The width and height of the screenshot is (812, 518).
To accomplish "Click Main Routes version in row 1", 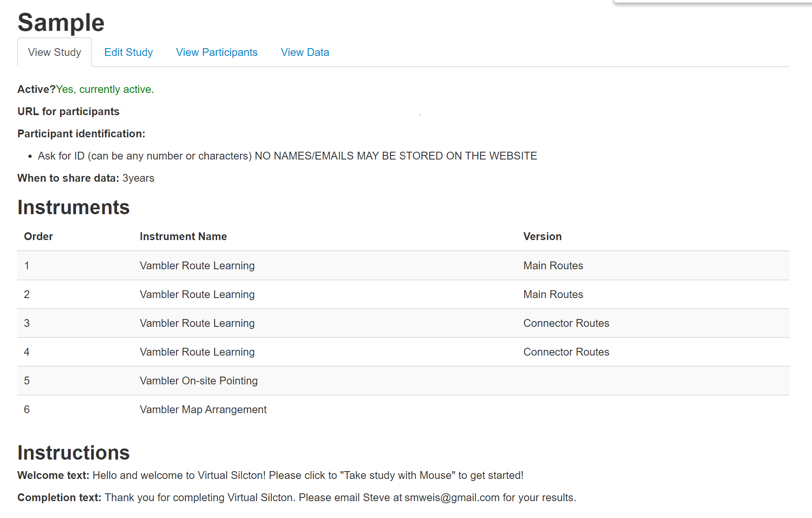I will (x=553, y=266).
